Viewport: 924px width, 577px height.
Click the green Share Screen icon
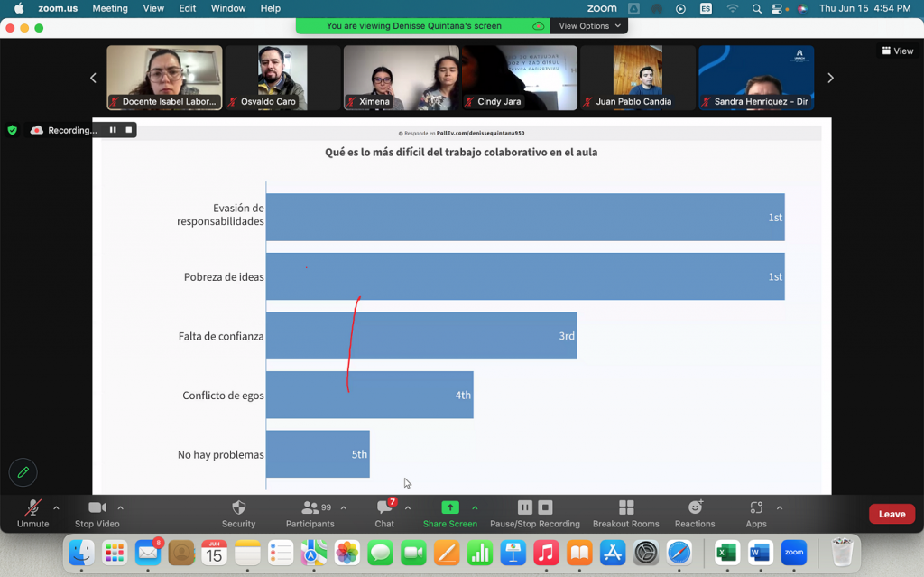click(450, 507)
